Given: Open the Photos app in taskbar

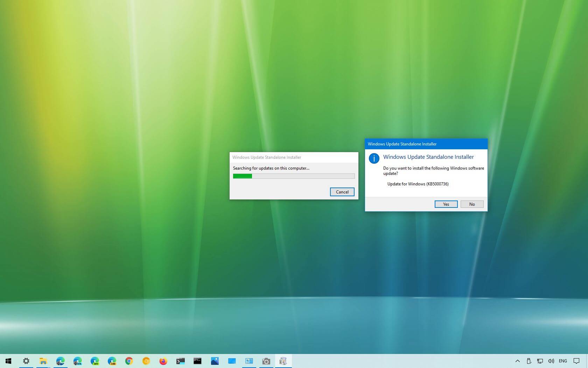Looking at the screenshot, I should click(x=215, y=361).
